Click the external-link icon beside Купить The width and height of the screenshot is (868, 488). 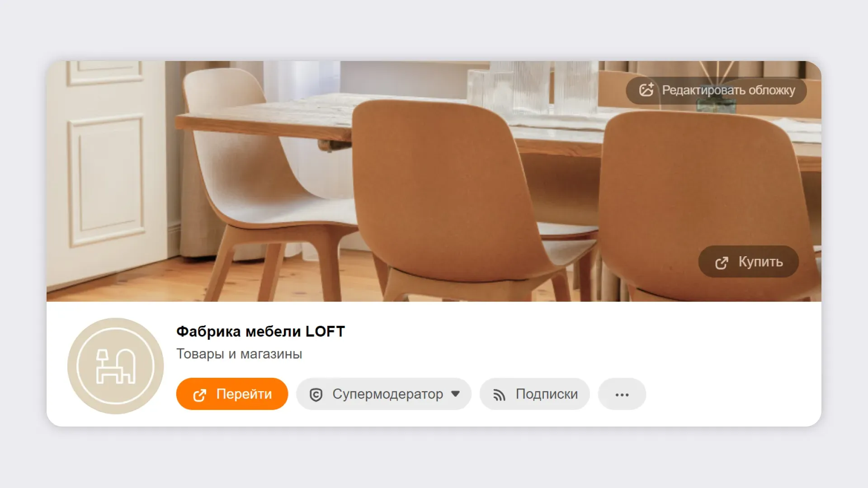coord(722,263)
